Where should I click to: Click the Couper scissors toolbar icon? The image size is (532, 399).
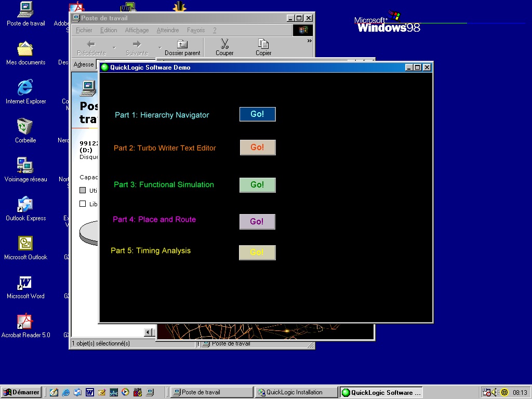(224, 47)
